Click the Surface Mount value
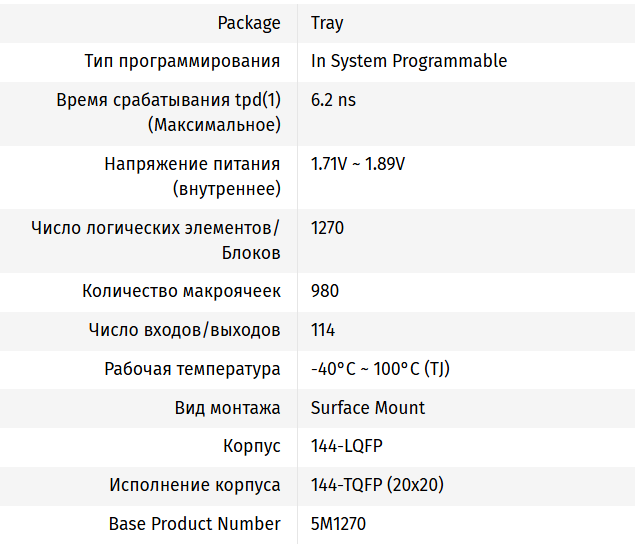 coord(368,408)
